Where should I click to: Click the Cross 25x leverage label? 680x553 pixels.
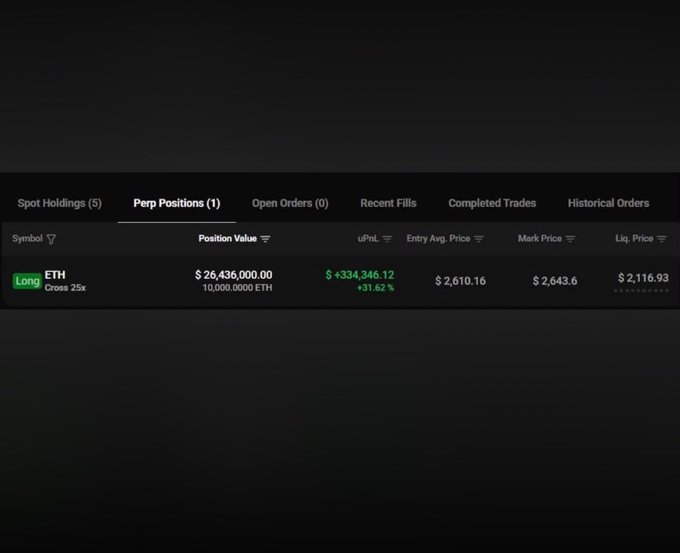click(x=65, y=288)
